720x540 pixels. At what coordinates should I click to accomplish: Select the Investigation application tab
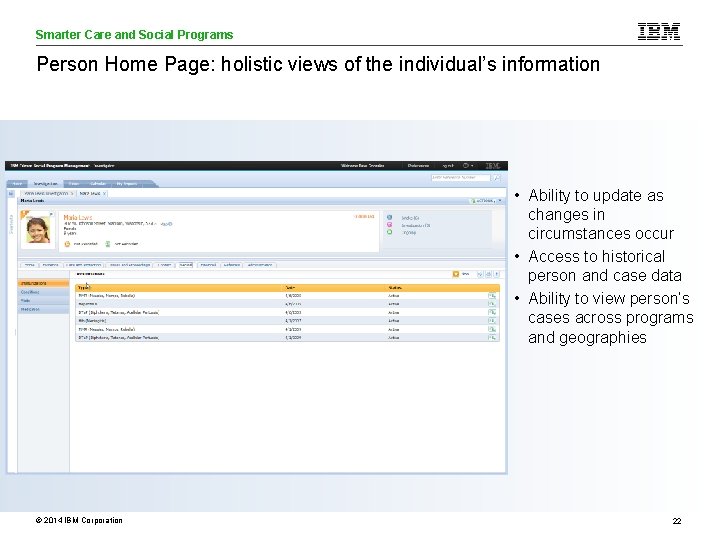pyautogui.click(x=45, y=184)
